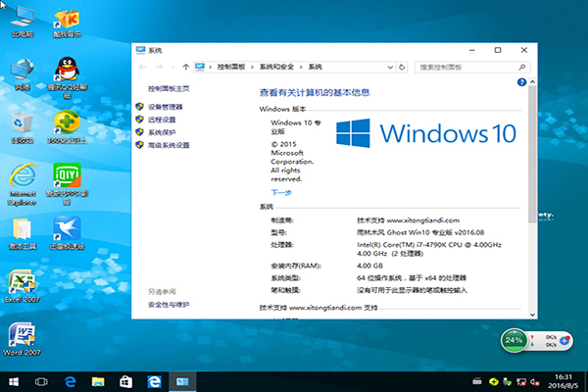Launch the Tencent QQ penguin shortcut
588x392 pixels.
point(67,78)
